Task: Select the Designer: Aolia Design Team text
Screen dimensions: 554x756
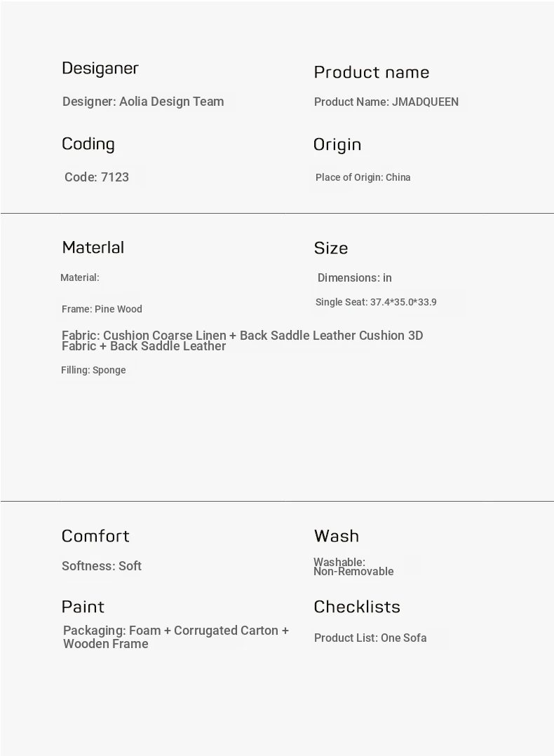Action: pyautogui.click(x=143, y=102)
